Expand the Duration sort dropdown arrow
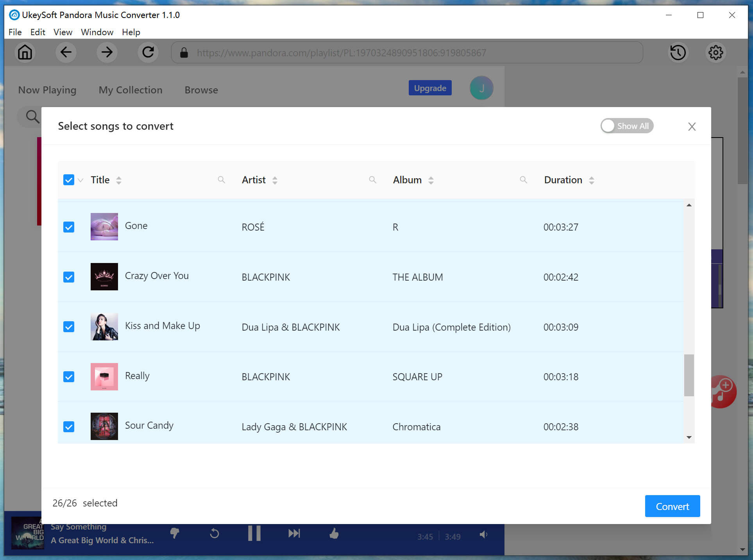This screenshot has width=753, height=560. click(592, 181)
